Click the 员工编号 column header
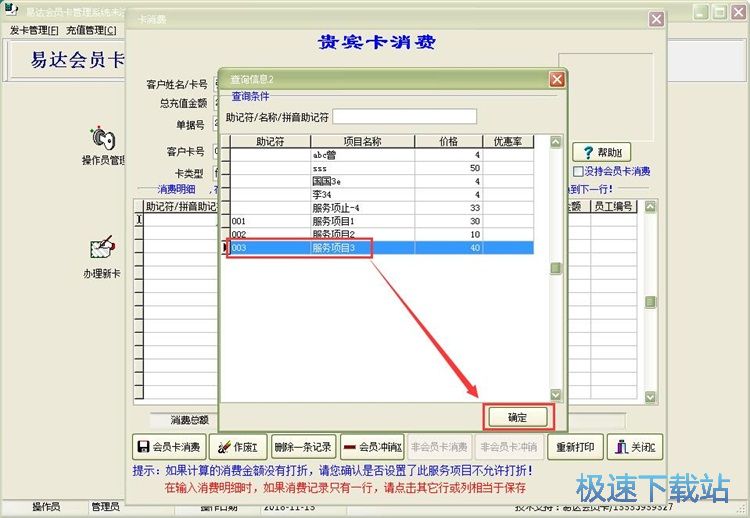 click(x=614, y=207)
